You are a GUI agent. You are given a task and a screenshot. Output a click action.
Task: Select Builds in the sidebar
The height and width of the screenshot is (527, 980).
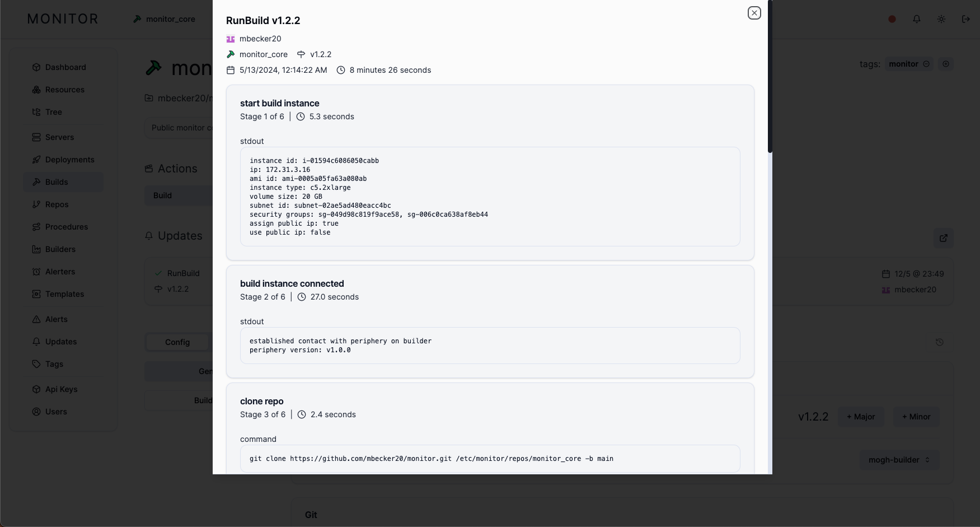pyautogui.click(x=63, y=182)
